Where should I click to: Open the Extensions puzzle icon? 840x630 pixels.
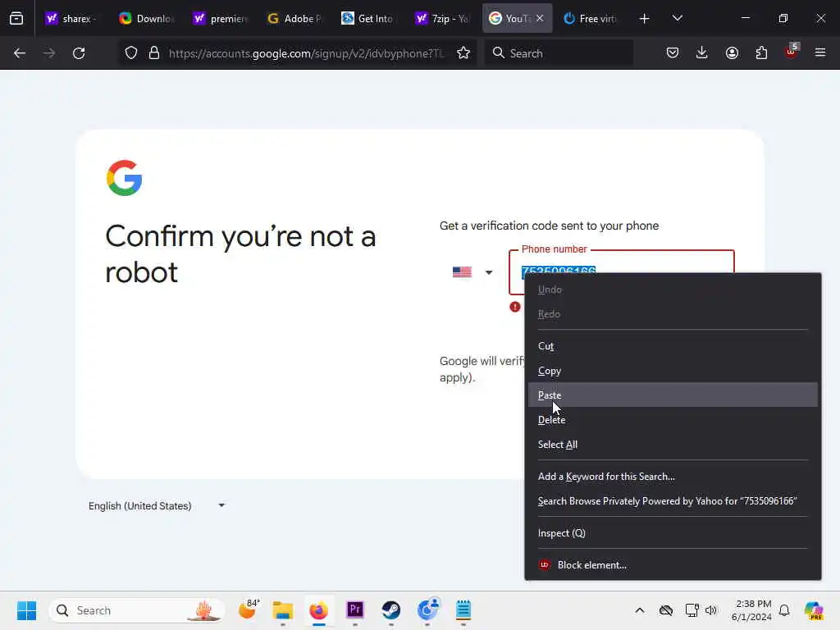point(761,53)
